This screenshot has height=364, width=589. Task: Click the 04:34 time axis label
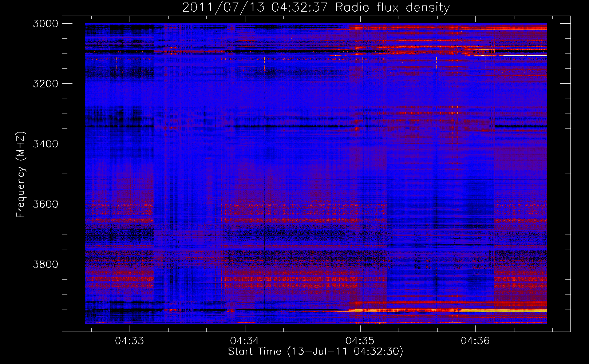[x=245, y=341]
